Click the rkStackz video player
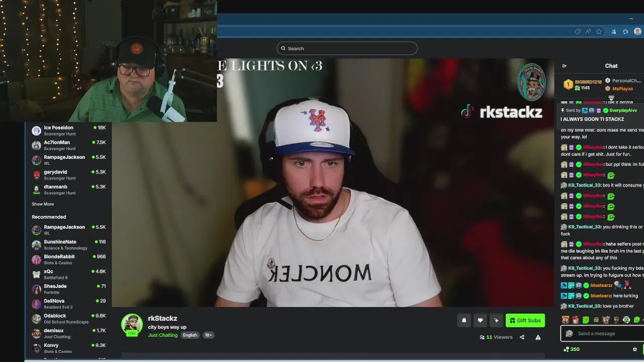Viewport: 644px width, 362px height. coord(333,183)
